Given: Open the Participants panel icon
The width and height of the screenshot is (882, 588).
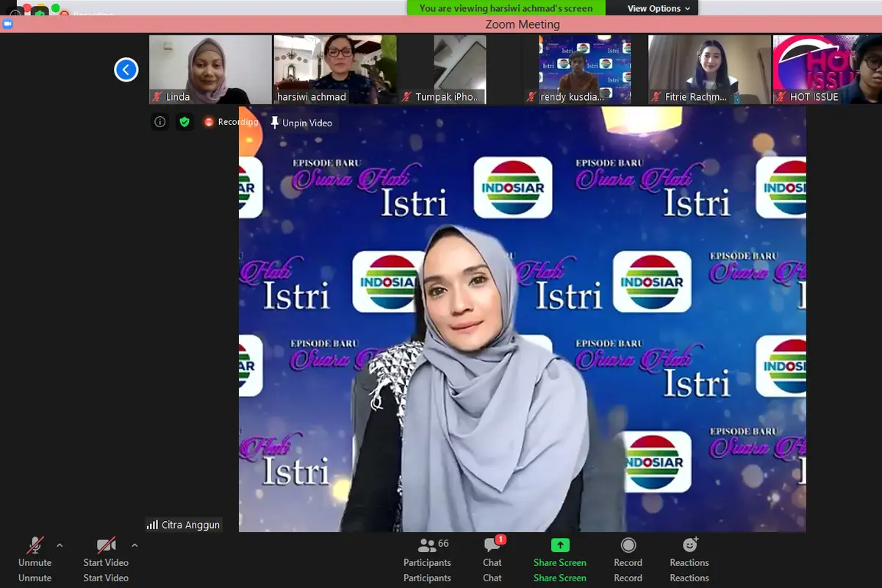Looking at the screenshot, I should pos(426,545).
